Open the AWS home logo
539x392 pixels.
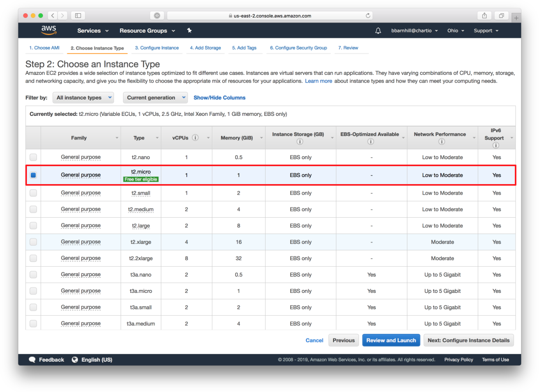(x=49, y=30)
